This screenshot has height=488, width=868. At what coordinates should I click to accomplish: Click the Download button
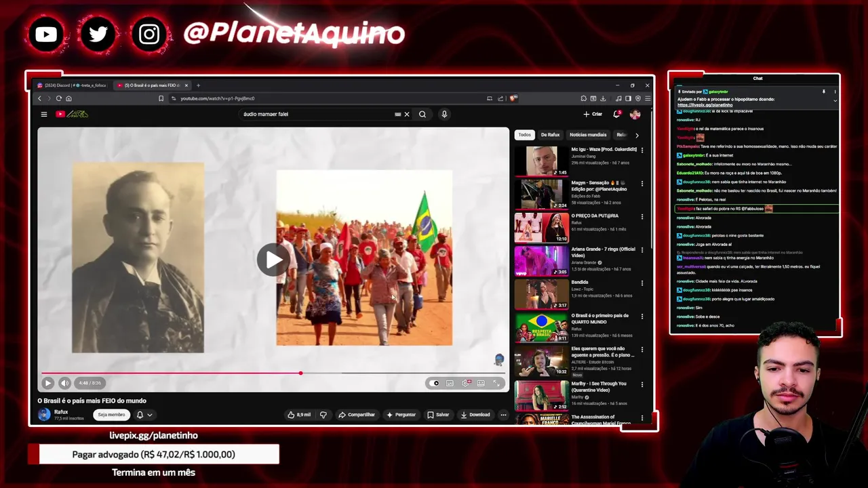(x=475, y=415)
